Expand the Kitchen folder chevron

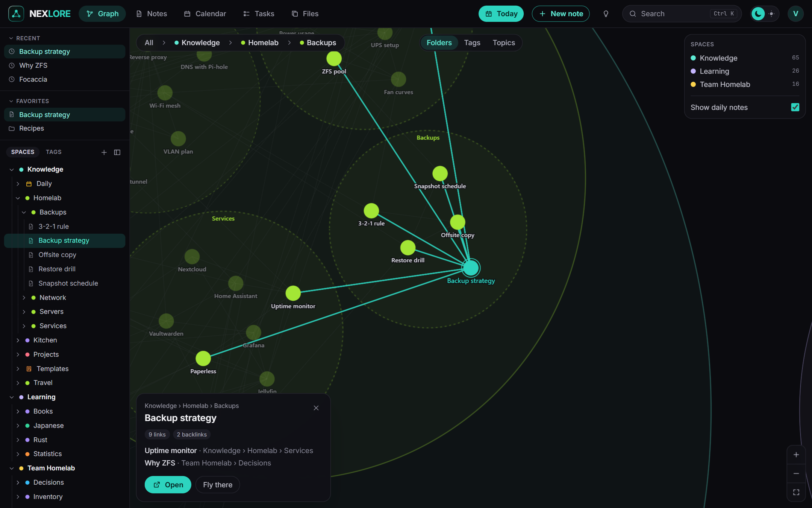pyautogui.click(x=18, y=340)
